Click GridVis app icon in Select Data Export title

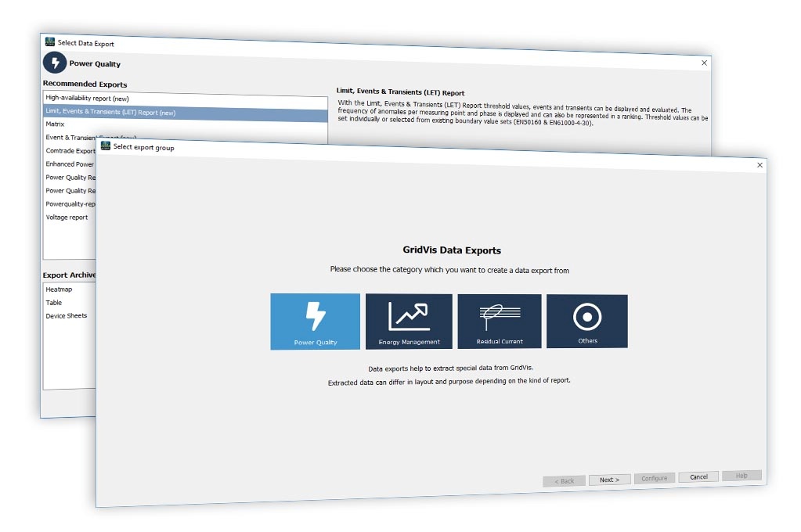49,42
